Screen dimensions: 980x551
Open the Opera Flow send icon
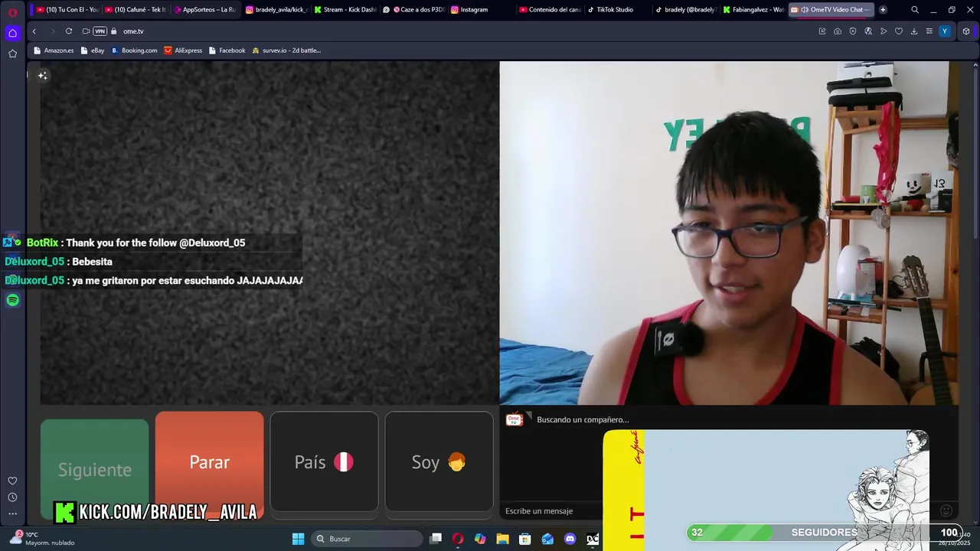click(x=884, y=31)
